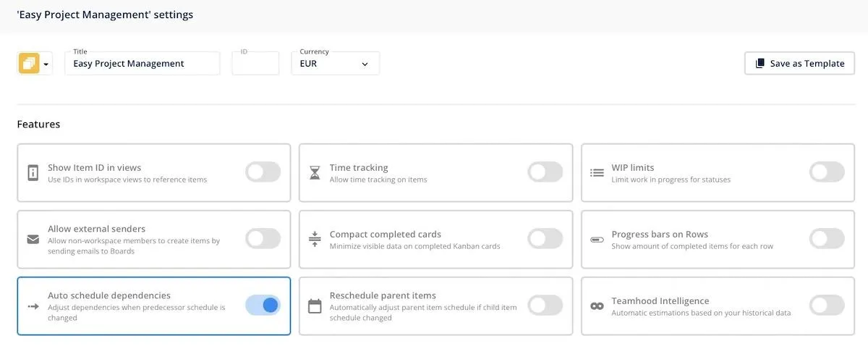Click the Time tracking hourglass icon

pos(315,172)
